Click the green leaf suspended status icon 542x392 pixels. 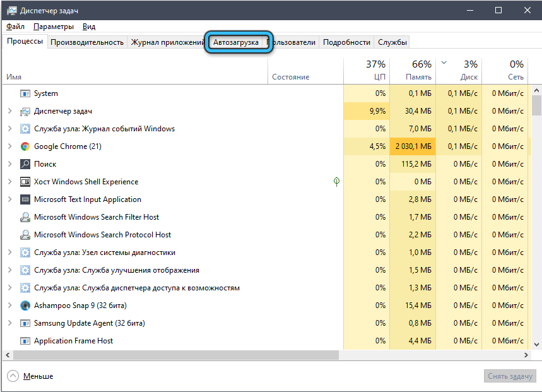336,182
